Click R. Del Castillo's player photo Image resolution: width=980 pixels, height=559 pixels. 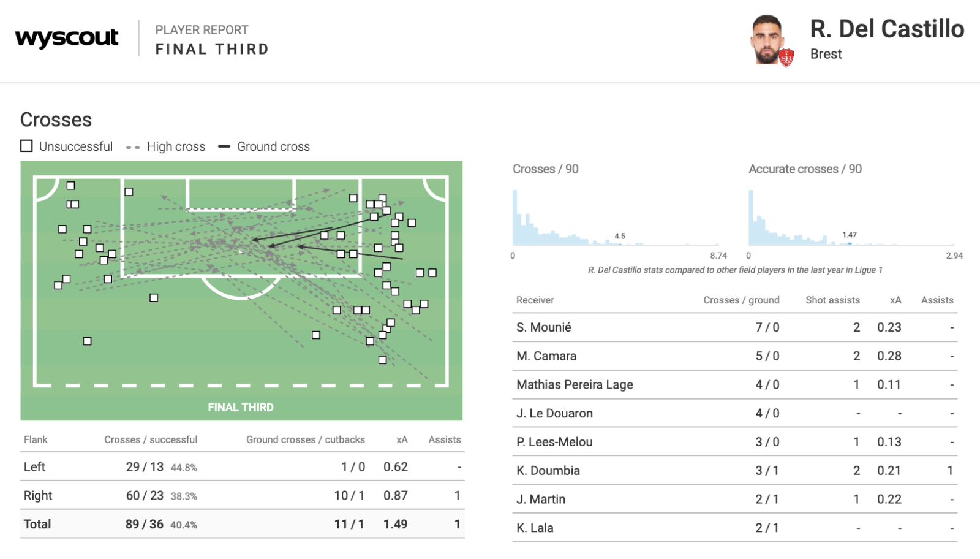point(766,39)
